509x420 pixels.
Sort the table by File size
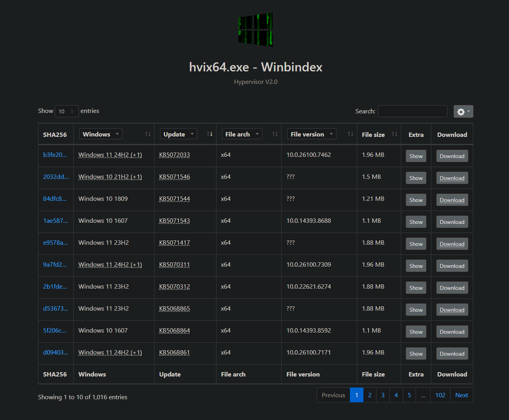tap(394, 134)
